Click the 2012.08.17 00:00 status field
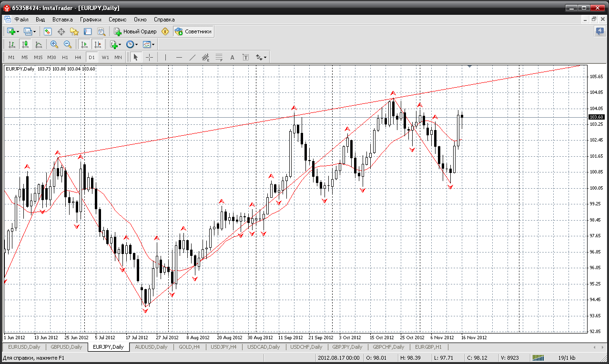This screenshot has width=609, height=364. [x=338, y=357]
